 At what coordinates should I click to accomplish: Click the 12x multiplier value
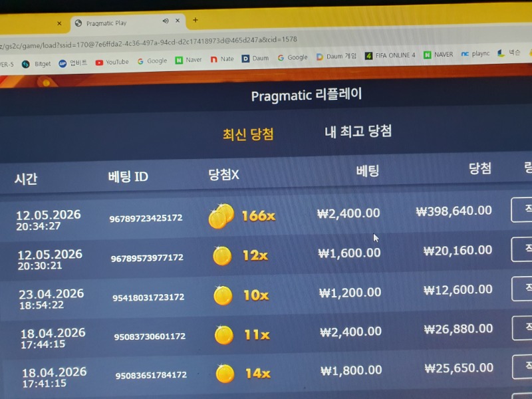[x=255, y=255]
